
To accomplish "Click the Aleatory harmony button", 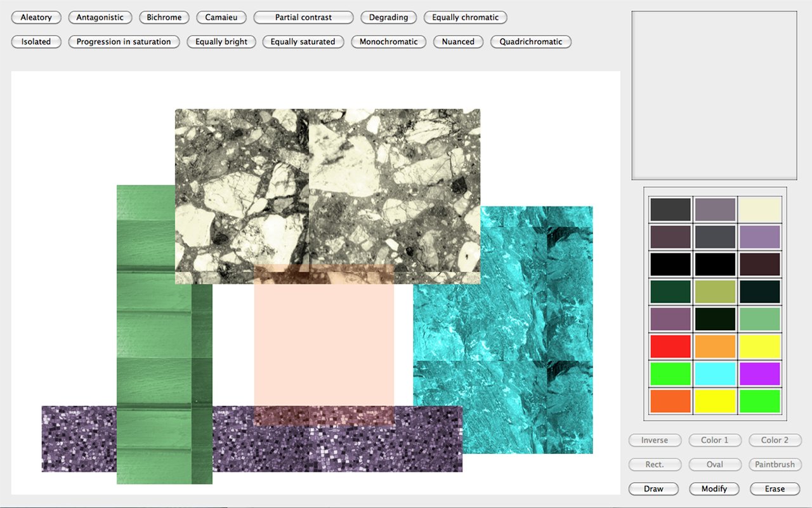I will (36, 18).
